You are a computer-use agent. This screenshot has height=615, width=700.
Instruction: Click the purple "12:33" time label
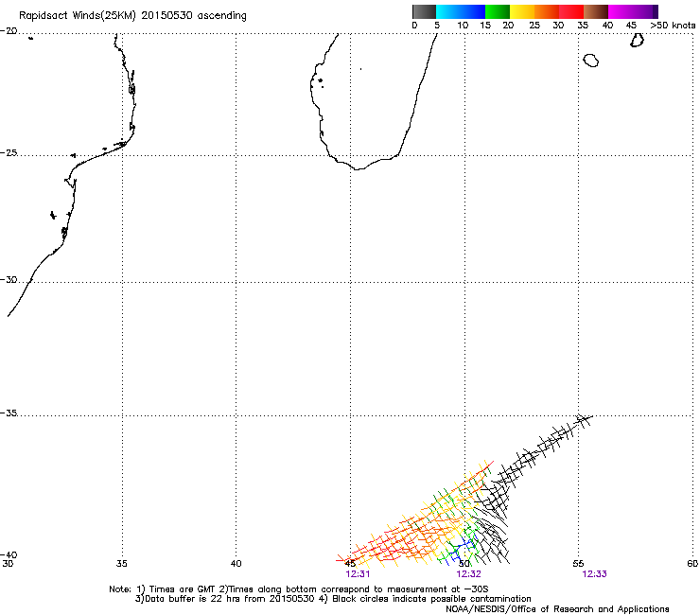595,574
